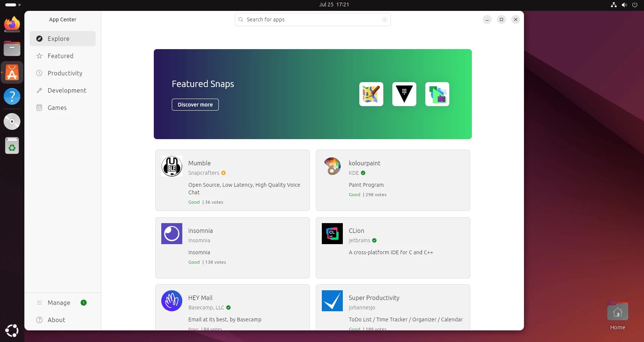The image size is (644, 342).
Task: Click the kolourpaint palette icon
Action: click(332, 166)
